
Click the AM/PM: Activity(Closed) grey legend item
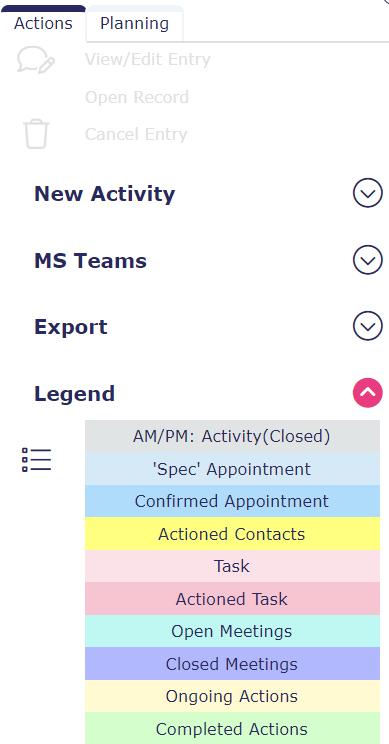232,436
